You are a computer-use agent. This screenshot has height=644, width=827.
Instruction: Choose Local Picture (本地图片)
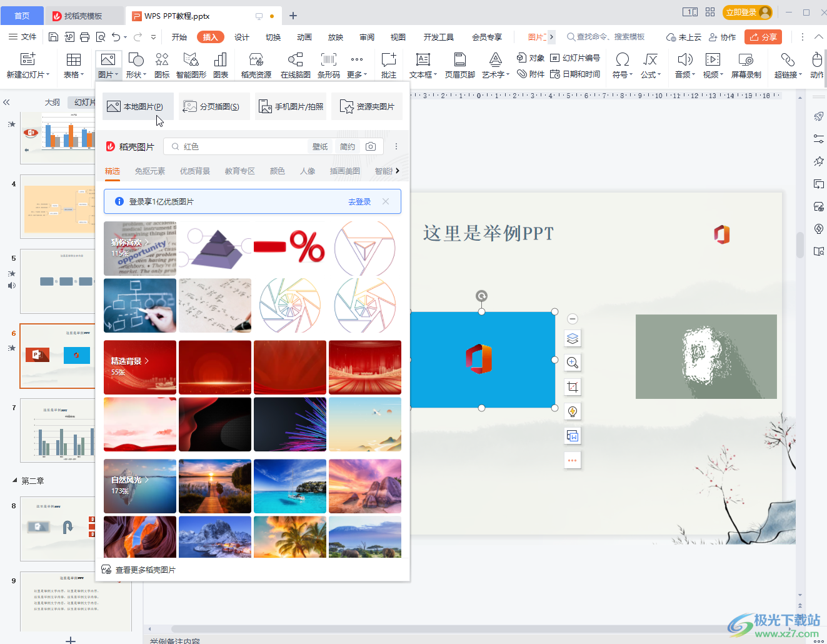[x=138, y=106]
